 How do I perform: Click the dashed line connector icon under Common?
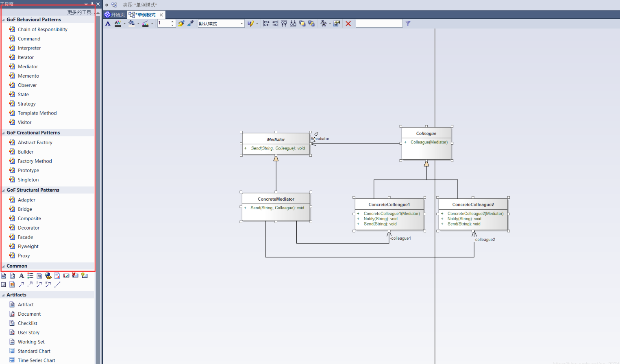[x=57, y=284]
